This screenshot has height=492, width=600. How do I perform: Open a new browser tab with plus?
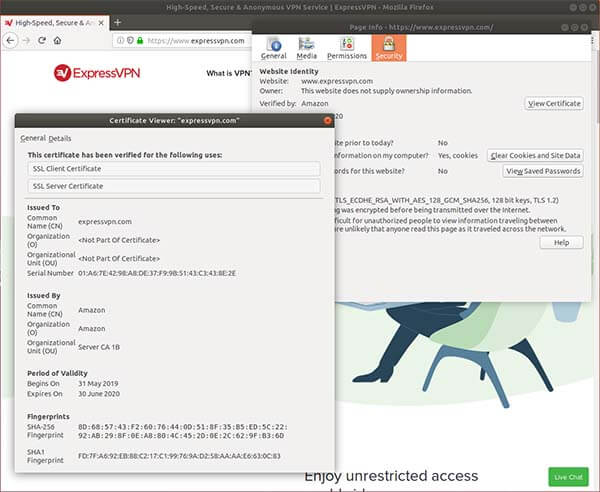click(117, 21)
